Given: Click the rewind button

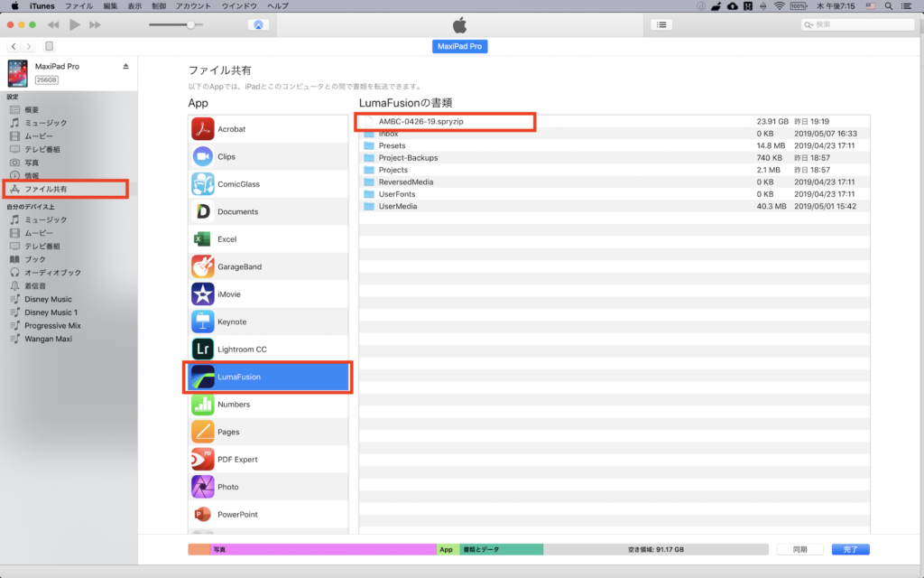Looking at the screenshot, I should point(53,24).
